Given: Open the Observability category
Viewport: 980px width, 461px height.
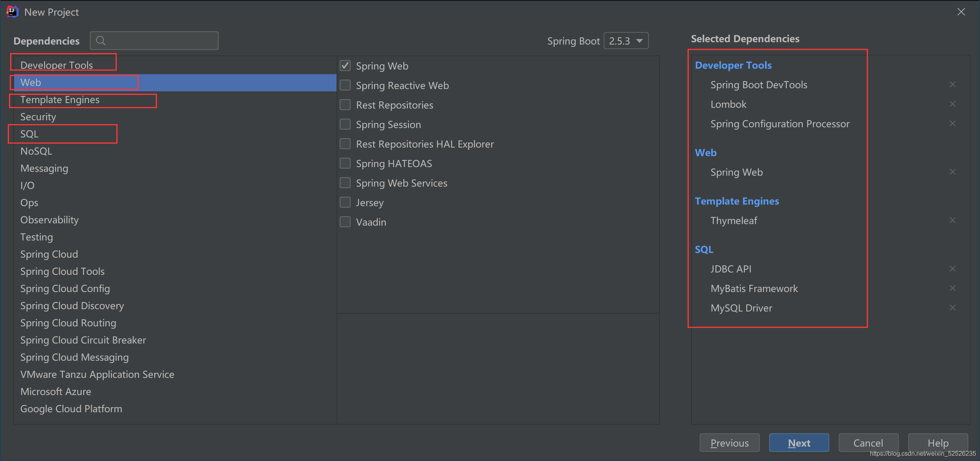Looking at the screenshot, I should (x=175, y=220).
